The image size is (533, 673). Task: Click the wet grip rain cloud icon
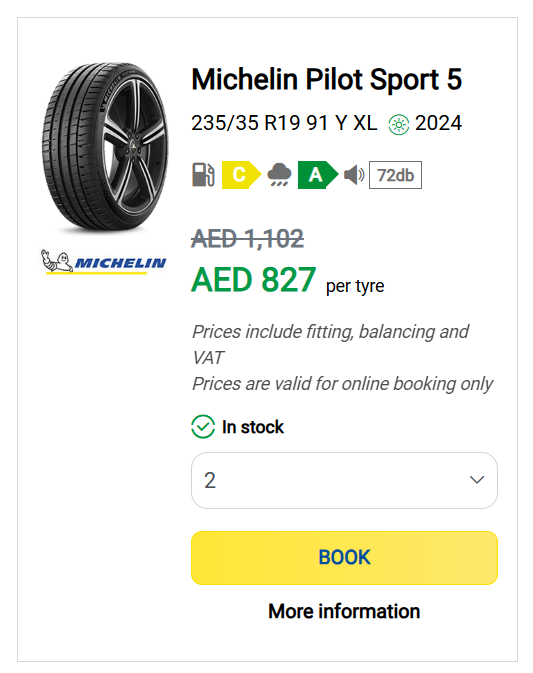click(x=279, y=175)
